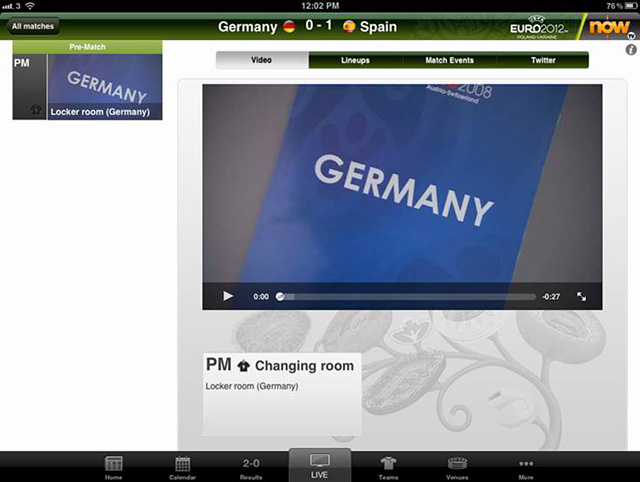Click the now TV logo

click(x=610, y=27)
